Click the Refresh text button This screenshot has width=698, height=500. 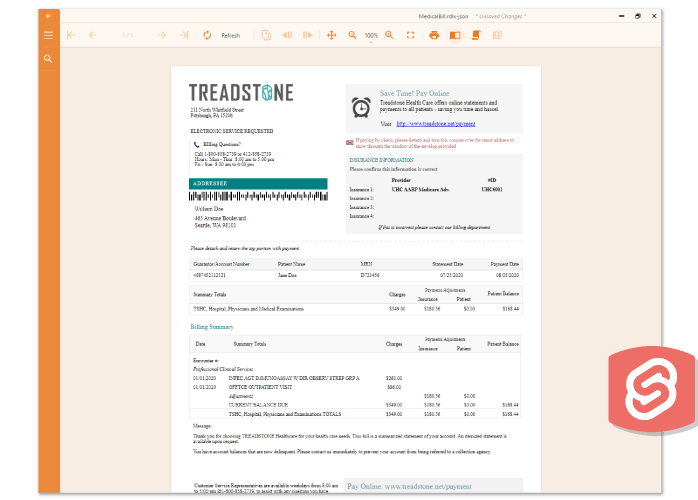pos(231,36)
